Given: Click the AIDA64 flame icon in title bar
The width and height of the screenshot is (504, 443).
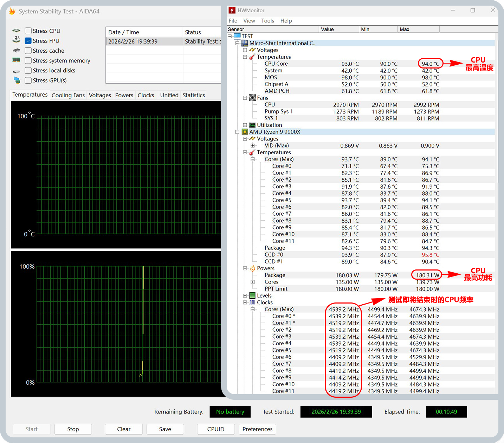Looking at the screenshot, I should point(12,11).
